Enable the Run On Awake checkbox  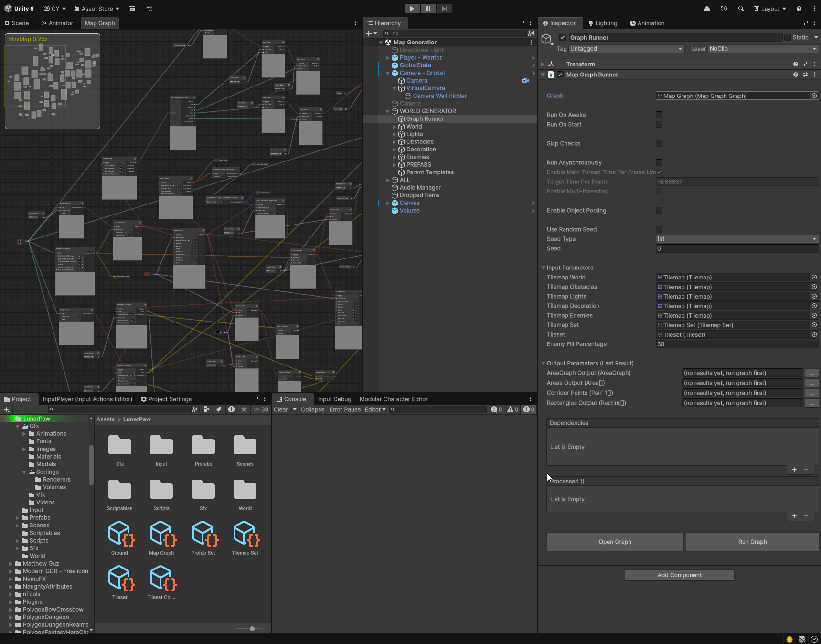659,115
